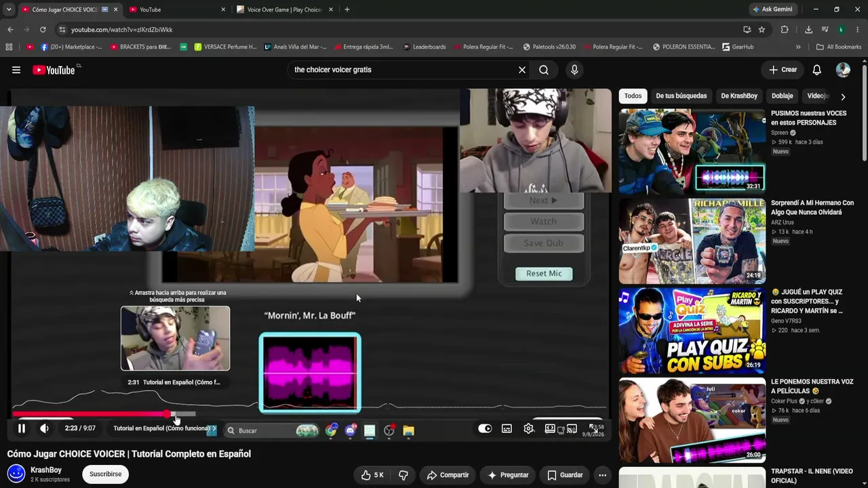Viewport: 868px width, 488px height.
Task: Start voice search with the microphone
Action: point(574,70)
